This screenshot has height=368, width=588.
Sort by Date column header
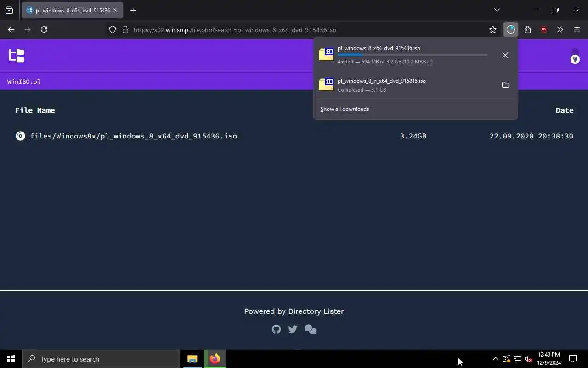pyautogui.click(x=564, y=110)
